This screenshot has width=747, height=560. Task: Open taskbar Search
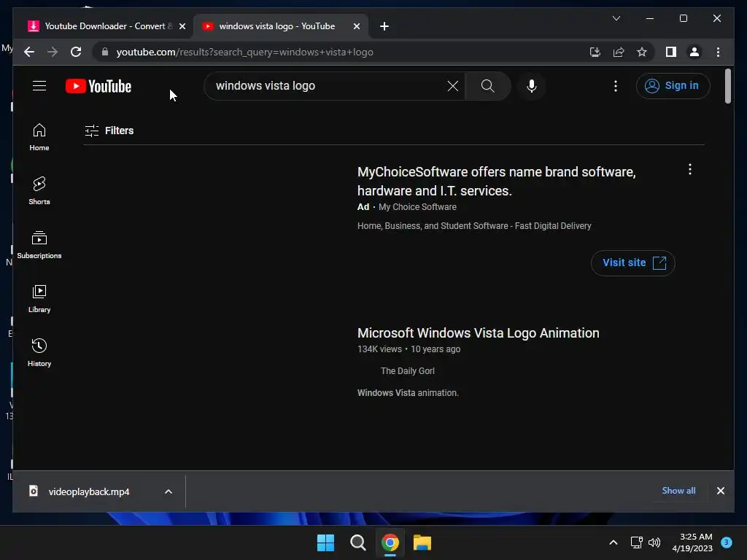[x=357, y=542]
